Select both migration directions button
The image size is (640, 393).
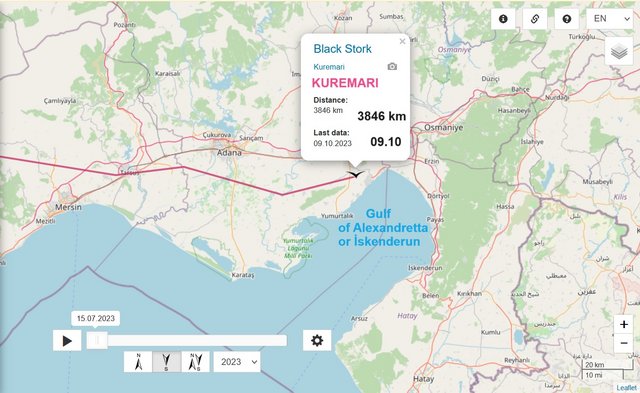tap(195, 362)
